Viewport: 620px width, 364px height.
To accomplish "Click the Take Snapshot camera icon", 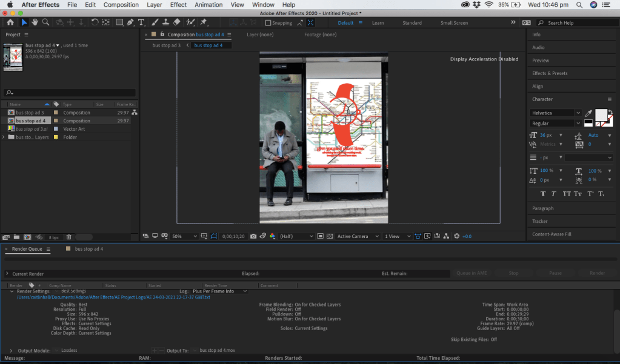I will click(253, 236).
